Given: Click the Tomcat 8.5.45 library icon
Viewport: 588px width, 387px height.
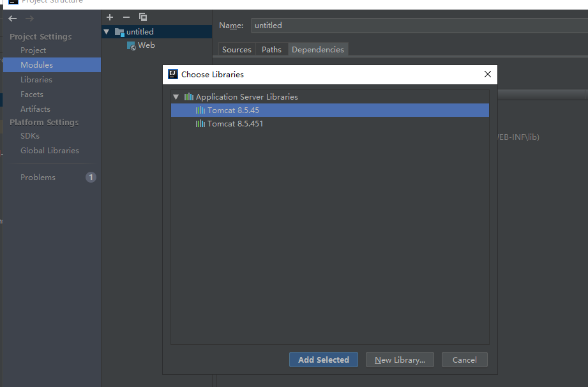Looking at the screenshot, I should 200,110.
